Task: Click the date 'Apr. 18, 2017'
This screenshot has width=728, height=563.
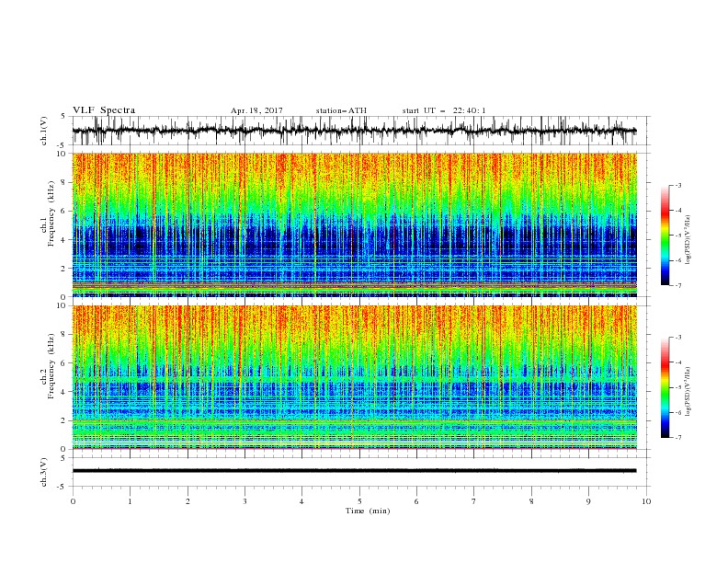Action: tap(256, 110)
